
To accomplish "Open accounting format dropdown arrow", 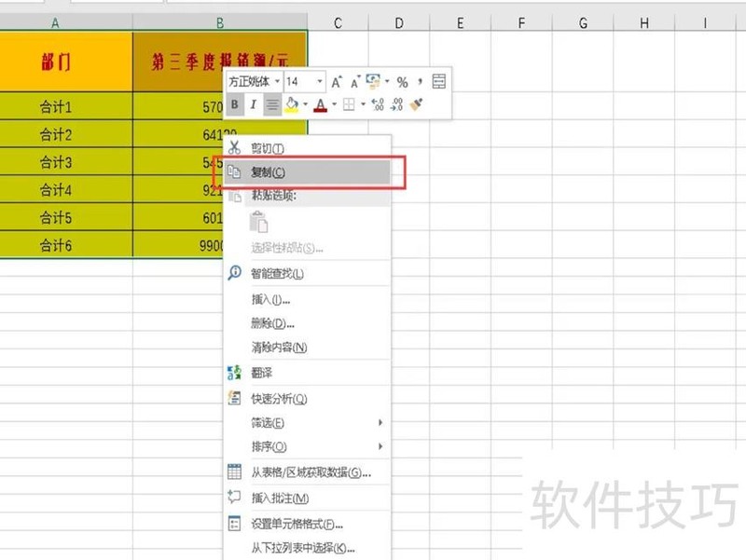I will tap(387, 81).
